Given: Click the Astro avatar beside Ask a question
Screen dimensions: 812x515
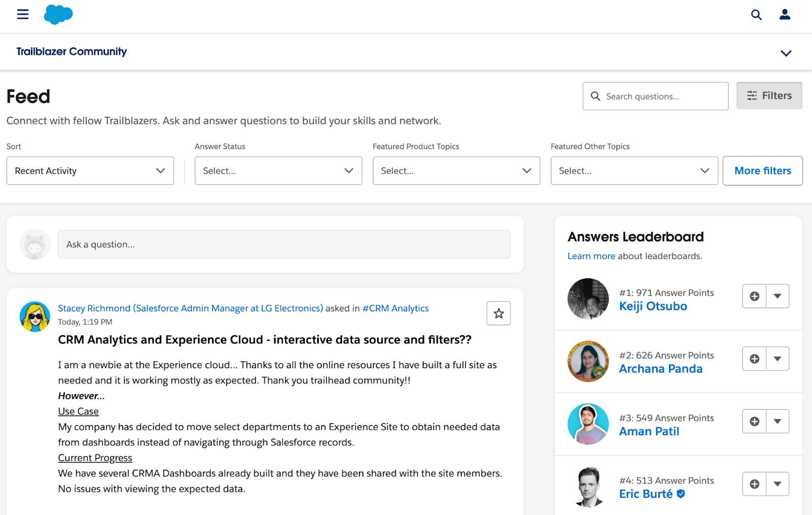Looking at the screenshot, I should pyautogui.click(x=35, y=244).
